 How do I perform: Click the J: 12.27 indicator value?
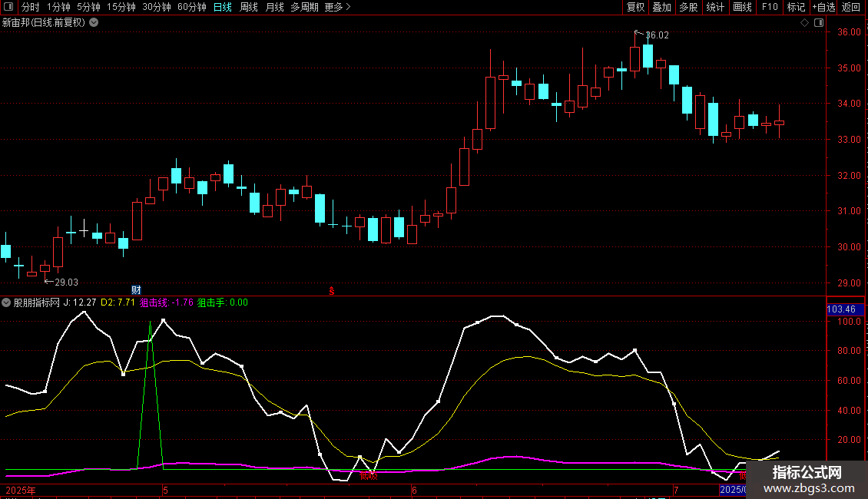[x=80, y=302]
